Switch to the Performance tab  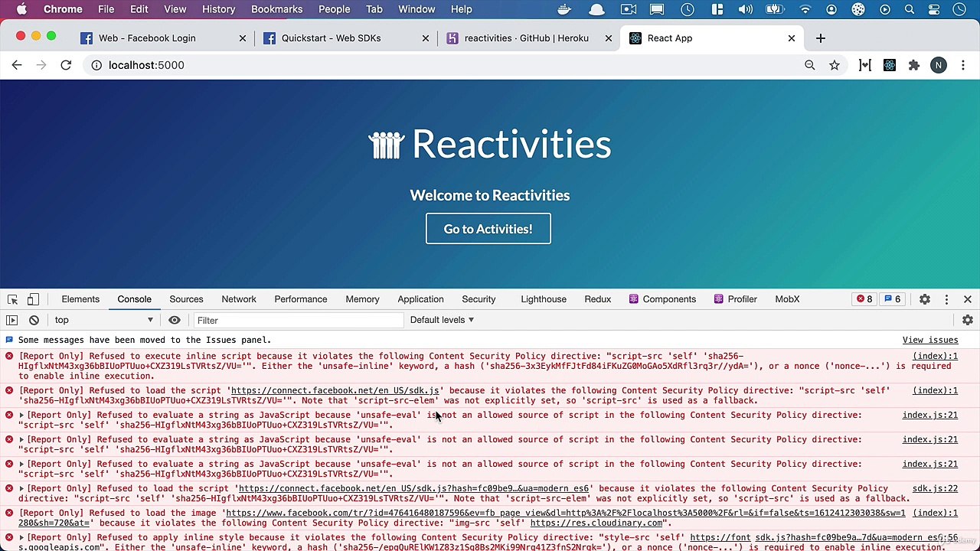pyautogui.click(x=301, y=299)
